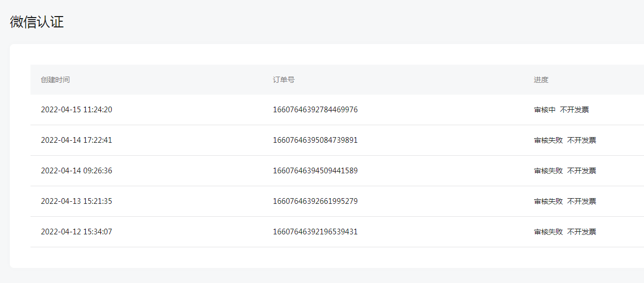Screen dimensions: 644x283
Task: Click the 创建时间 column header
Action: click(55, 80)
